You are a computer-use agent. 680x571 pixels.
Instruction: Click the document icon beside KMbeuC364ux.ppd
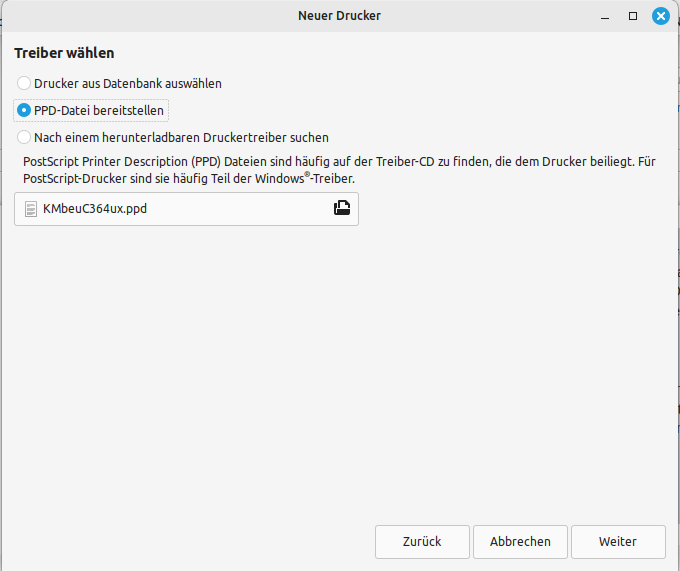[30, 209]
